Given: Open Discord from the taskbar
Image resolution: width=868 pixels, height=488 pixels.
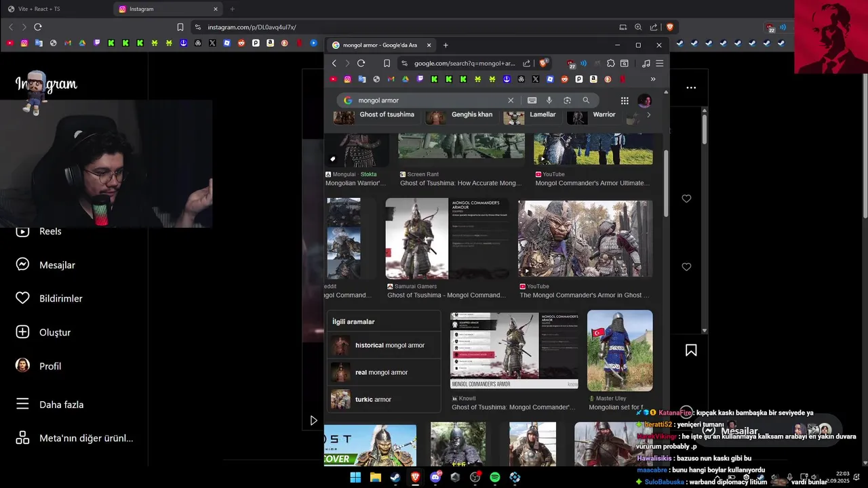Looking at the screenshot, I should (435, 477).
